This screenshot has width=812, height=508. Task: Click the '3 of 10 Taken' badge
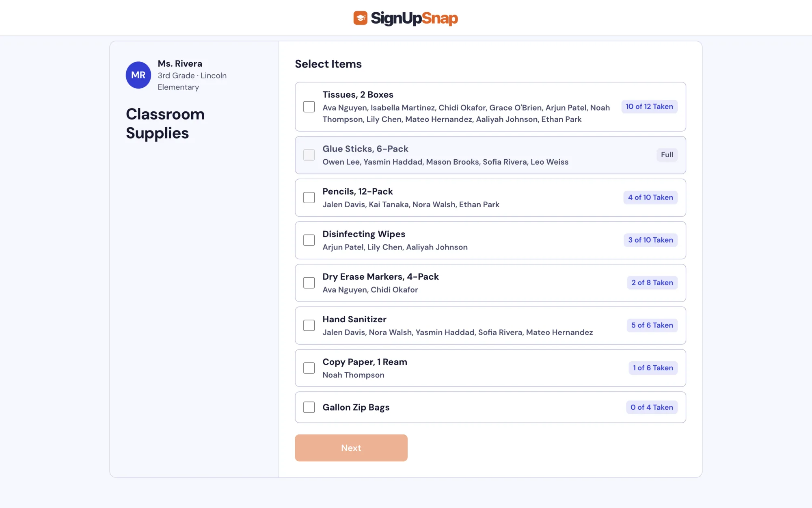point(650,240)
